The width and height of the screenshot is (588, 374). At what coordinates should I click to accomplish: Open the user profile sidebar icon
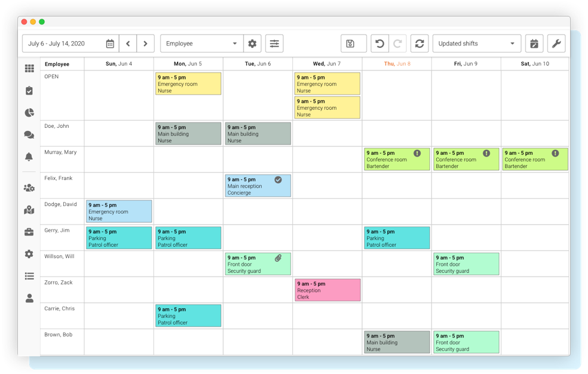[29, 298]
